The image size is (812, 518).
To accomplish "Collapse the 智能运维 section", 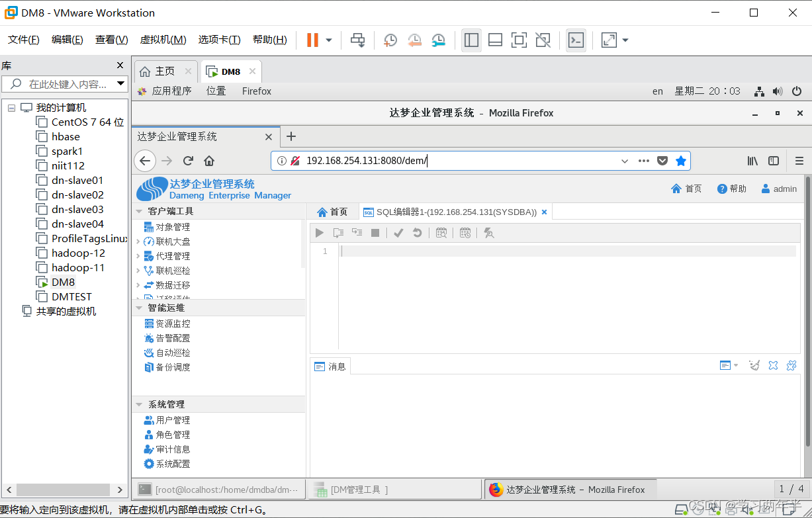I will (139, 308).
